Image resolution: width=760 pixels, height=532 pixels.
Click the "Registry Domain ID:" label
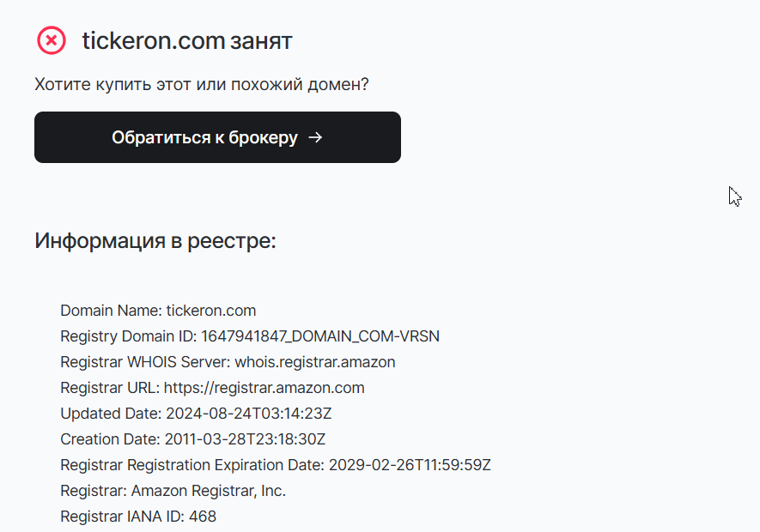click(129, 336)
